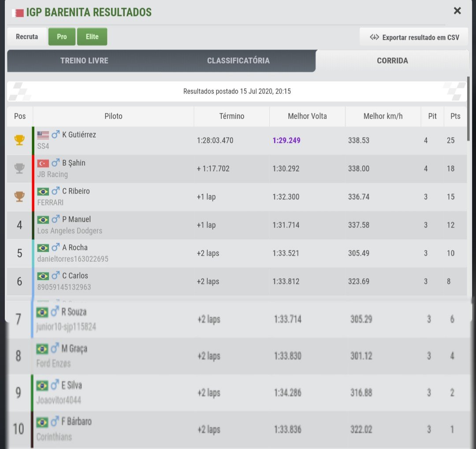The image size is (476, 449).
Task: Click gap value + 1:17.702
Action: pos(213,169)
